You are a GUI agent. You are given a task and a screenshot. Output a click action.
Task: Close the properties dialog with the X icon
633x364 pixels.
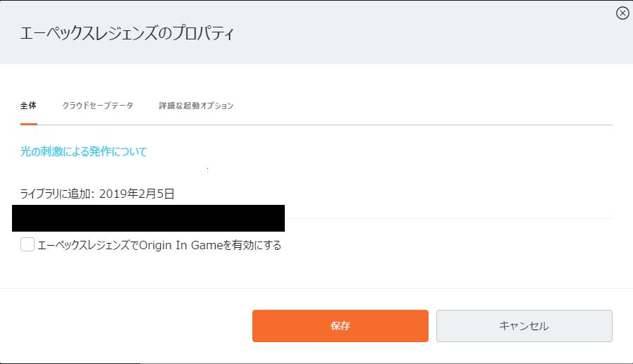click(622, 13)
